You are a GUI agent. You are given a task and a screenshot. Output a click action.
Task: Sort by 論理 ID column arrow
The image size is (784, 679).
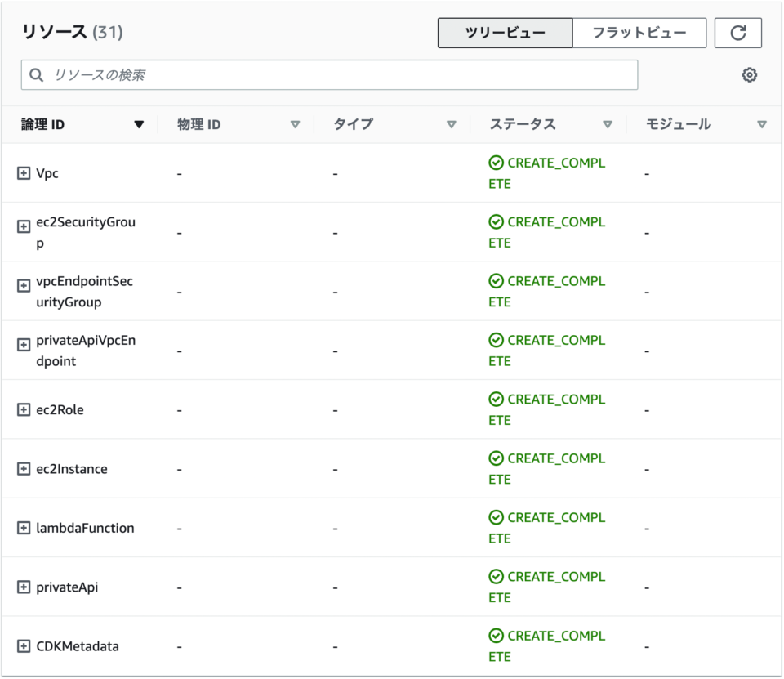click(x=139, y=124)
